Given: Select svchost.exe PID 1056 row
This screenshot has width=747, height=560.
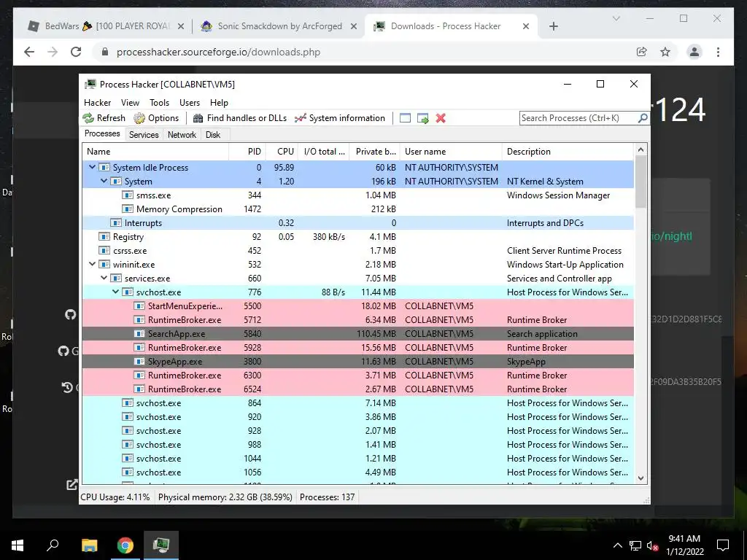Looking at the screenshot, I should (358, 472).
